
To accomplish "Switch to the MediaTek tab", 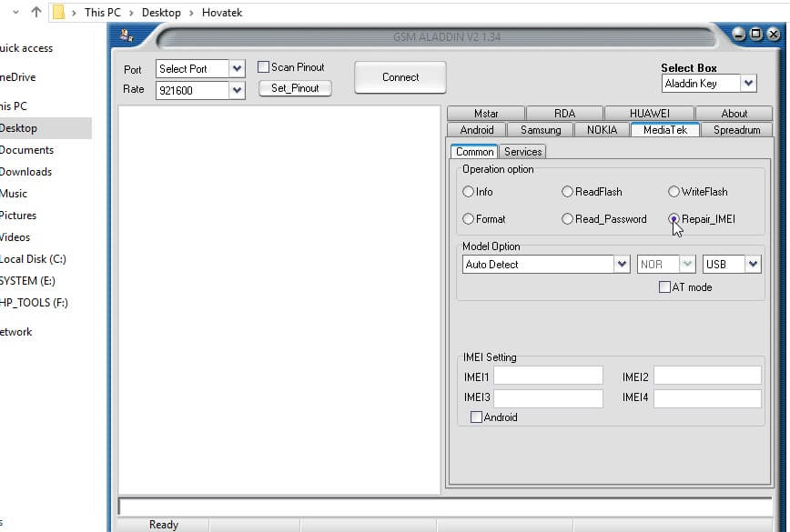I will point(663,129).
